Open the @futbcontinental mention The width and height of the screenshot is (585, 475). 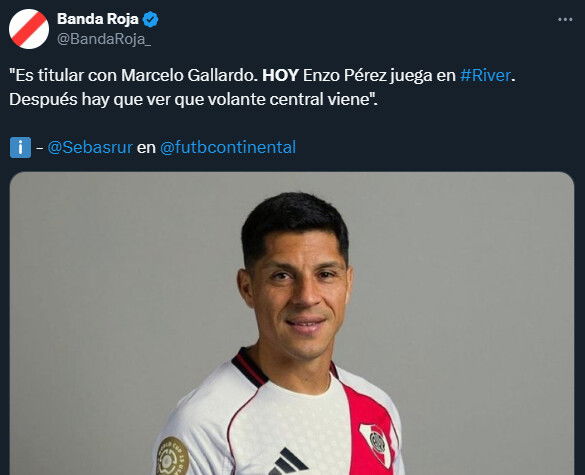pos(228,147)
